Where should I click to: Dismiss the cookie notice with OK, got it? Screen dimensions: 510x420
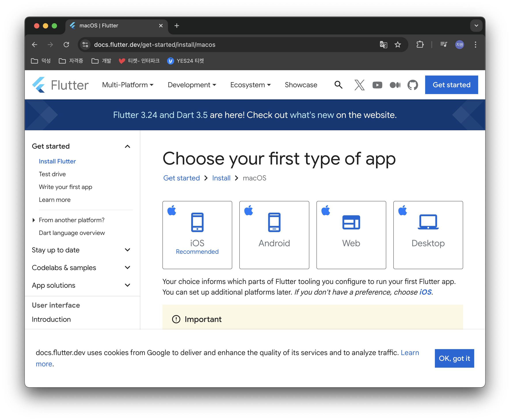click(x=454, y=358)
